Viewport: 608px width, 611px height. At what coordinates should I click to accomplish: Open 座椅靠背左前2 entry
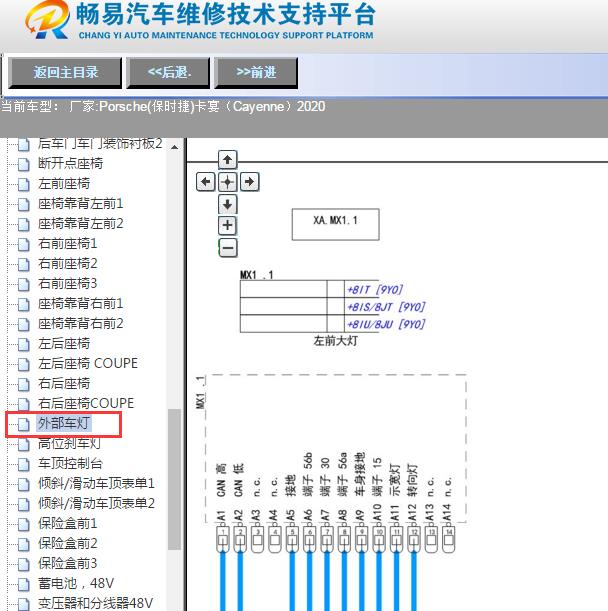click(x=80, y=224)
